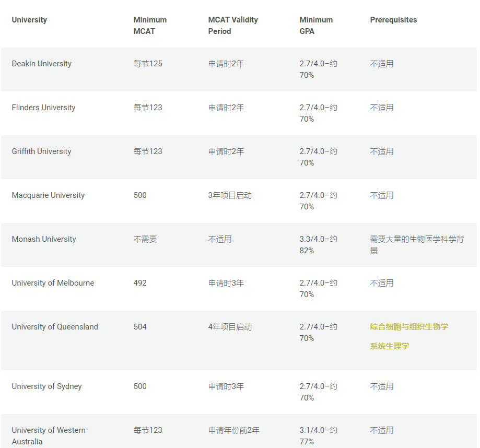Click Sydney's minimum MCAT 500

(x=140, y=386)
